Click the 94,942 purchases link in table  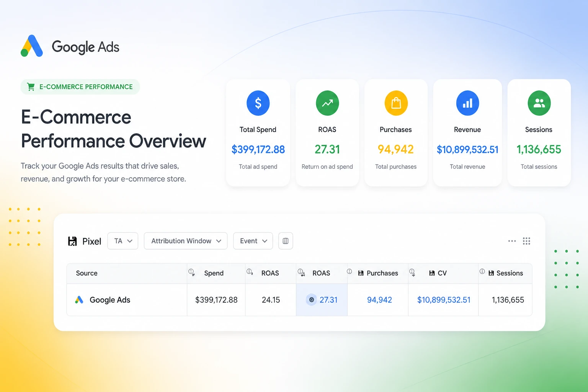click(x=379, y=300)
